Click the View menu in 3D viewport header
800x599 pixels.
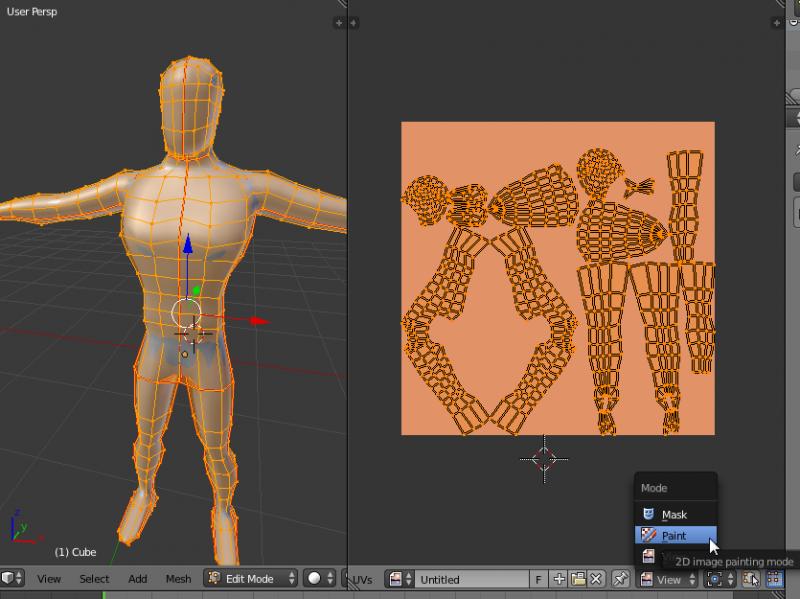tap(49, 578)
